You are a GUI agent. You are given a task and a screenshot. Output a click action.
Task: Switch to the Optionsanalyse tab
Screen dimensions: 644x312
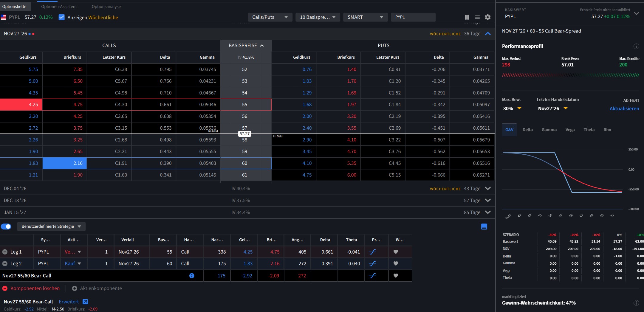tap(106, 7)
